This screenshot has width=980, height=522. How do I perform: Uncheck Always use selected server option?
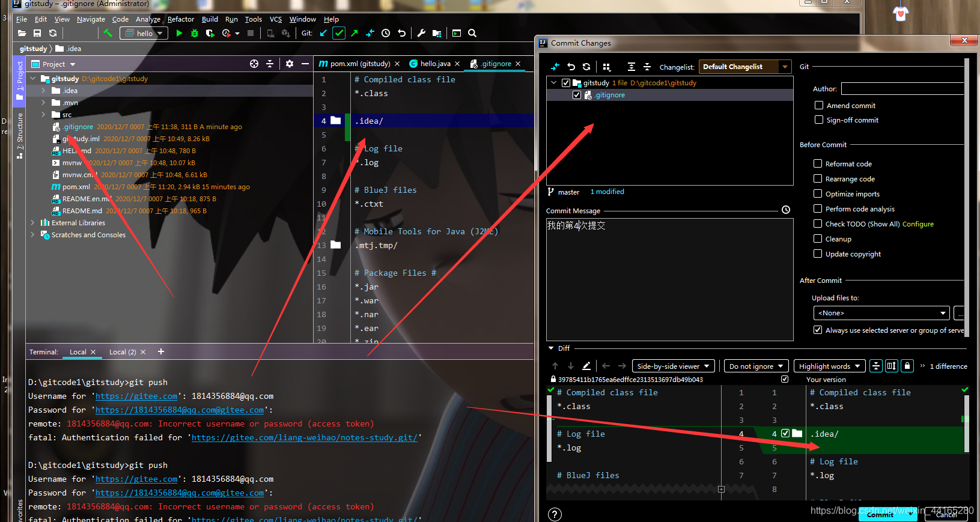click(x=818, y=330)
